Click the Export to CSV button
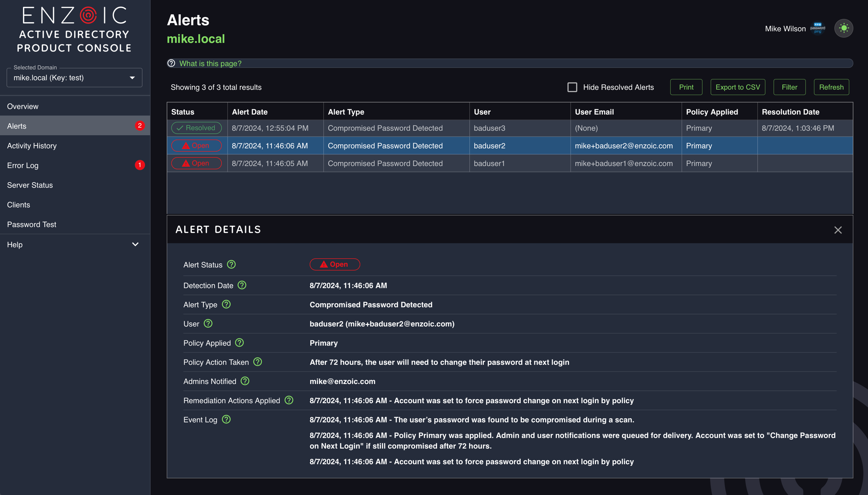The width and height of the screenshot is (868, 495). click(737, 87)
